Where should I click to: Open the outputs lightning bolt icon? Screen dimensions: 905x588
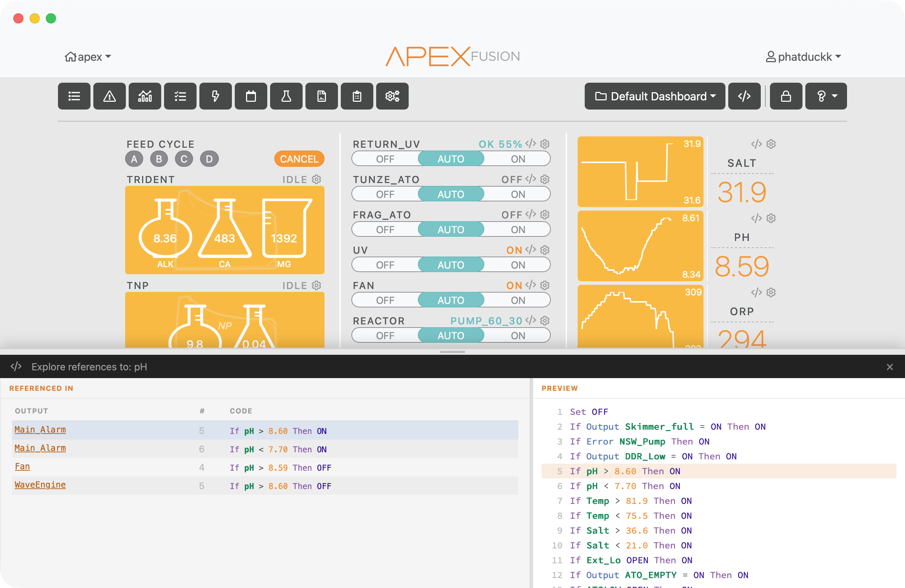[216, 96]
